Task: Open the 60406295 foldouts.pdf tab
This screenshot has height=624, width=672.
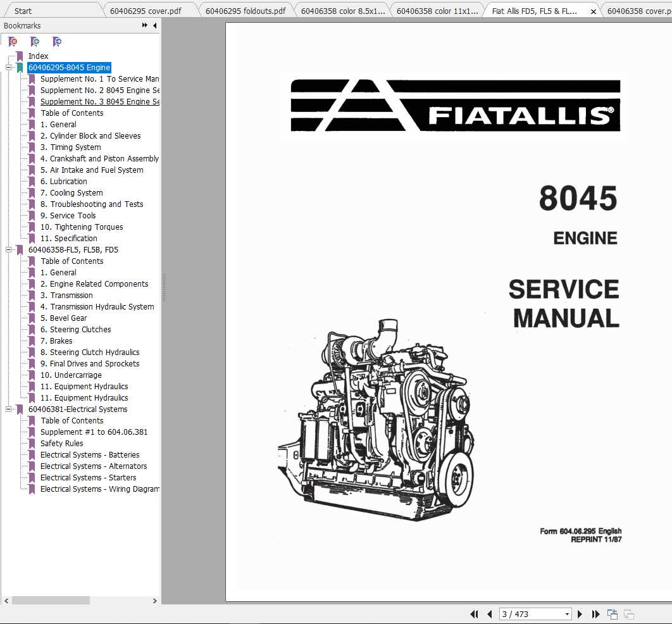Action: click(246, 11)
